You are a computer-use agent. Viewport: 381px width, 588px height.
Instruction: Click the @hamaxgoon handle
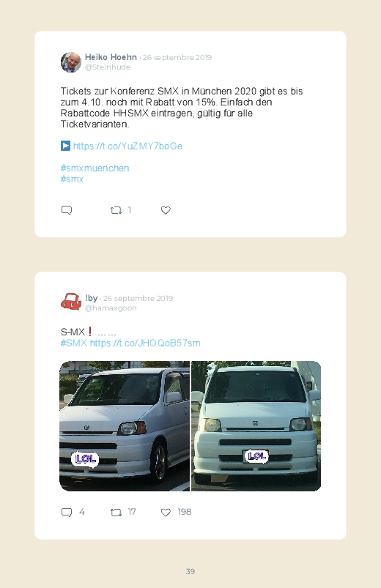coord(111,308)
